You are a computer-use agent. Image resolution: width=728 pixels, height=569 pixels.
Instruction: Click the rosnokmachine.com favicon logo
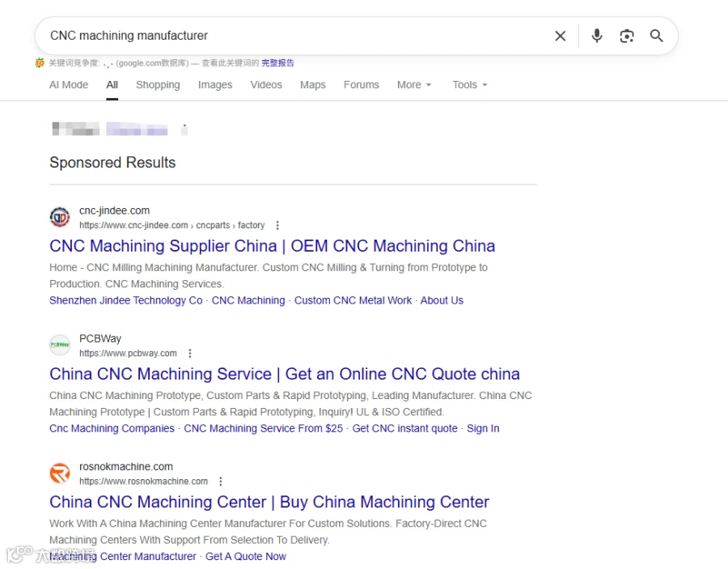pyautogui.click(x=60, y=473)
